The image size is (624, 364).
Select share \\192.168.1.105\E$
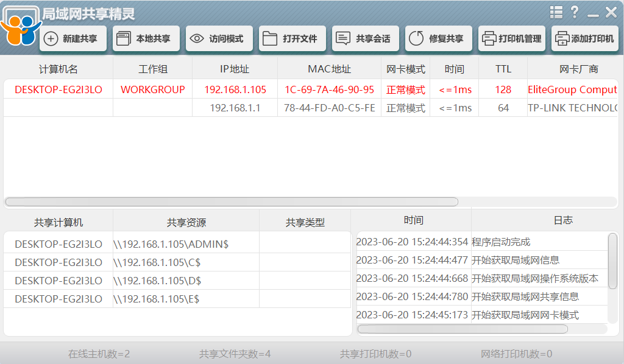click(157, 299)
